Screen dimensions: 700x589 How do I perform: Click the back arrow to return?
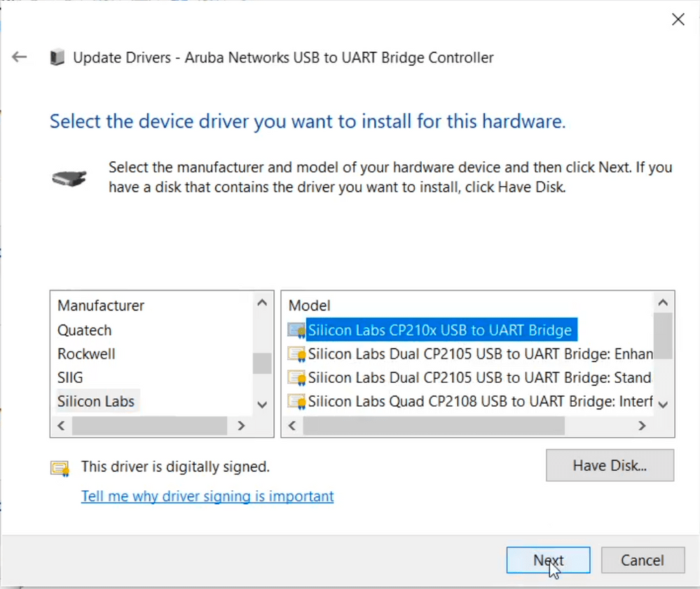19,57
